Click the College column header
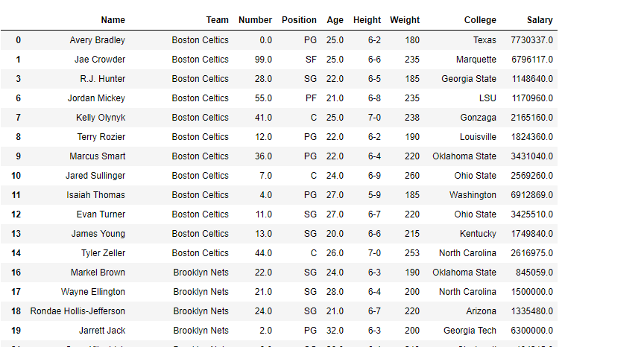644x347 pixels. pos(479,20)
